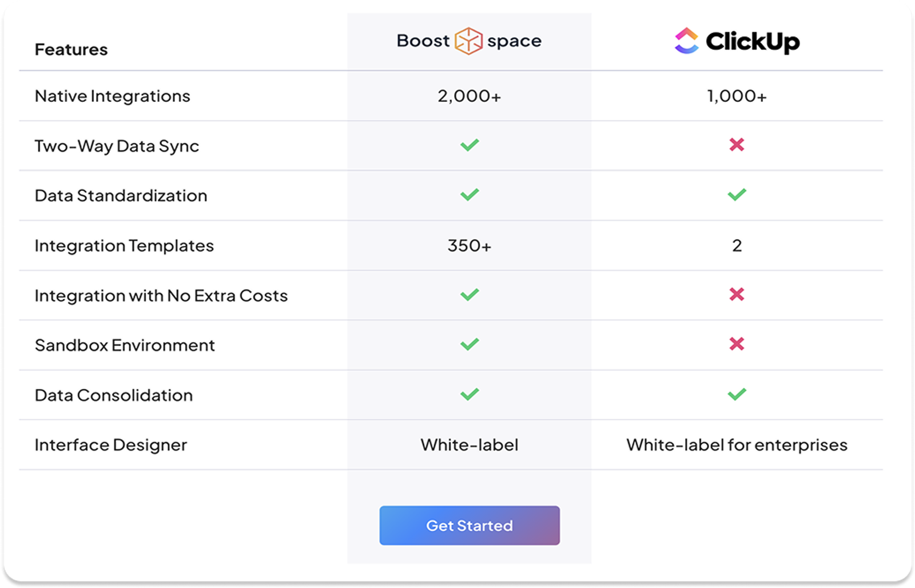Viewport: 915px width, 588px height.
Task: Click the Data Consolidation check under ClickUp
Action: 738,394
